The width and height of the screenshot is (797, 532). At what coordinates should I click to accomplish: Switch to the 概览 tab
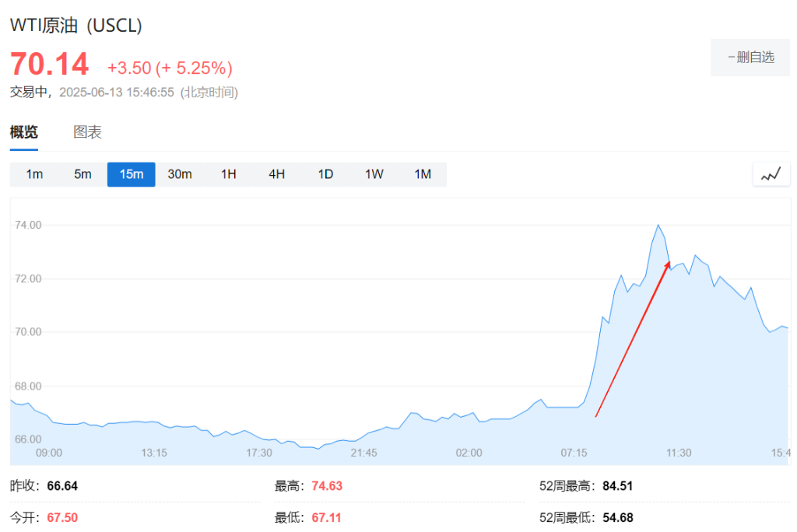[24, 131]
